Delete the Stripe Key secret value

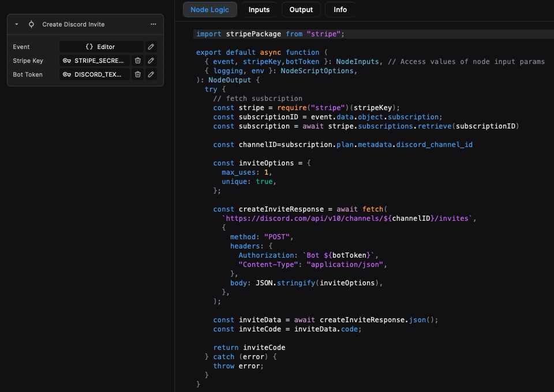[137, 61]
